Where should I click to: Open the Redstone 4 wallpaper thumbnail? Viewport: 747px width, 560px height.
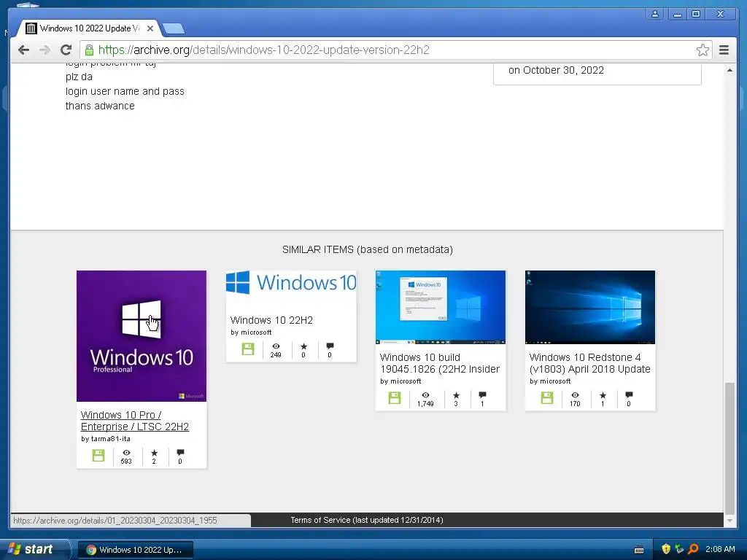(x=589, y=307)
